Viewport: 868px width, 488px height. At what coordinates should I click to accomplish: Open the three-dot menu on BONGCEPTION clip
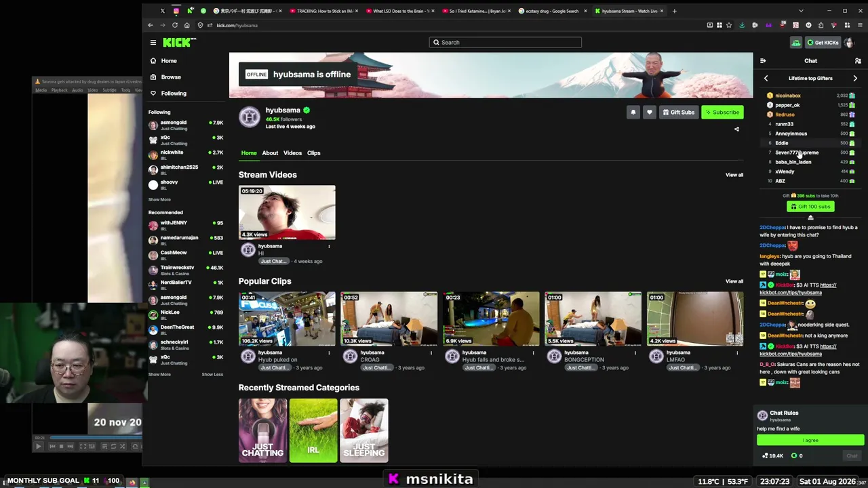click(x=635, y=352)
